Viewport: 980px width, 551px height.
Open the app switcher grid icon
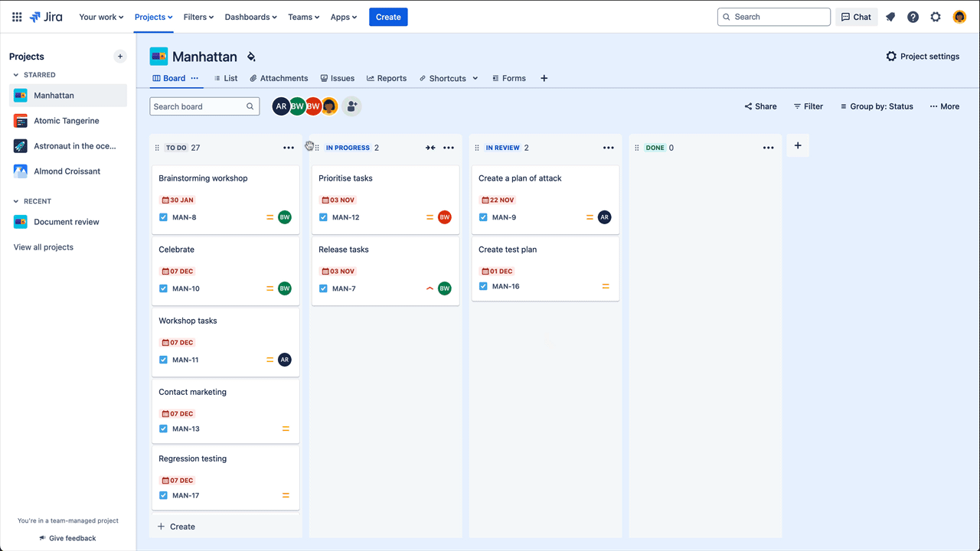click(17, 17)
